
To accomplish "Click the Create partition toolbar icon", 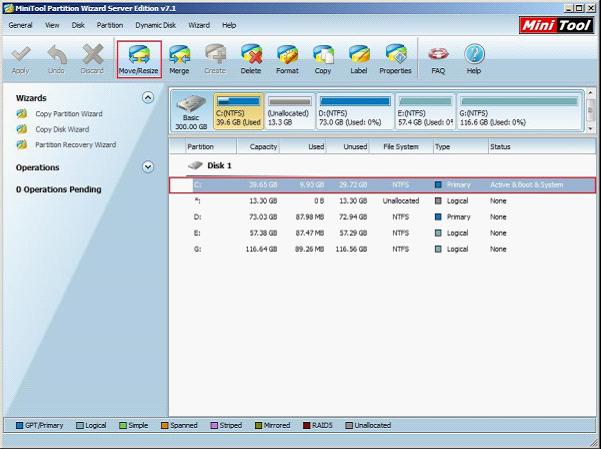I will pos(215,54).
